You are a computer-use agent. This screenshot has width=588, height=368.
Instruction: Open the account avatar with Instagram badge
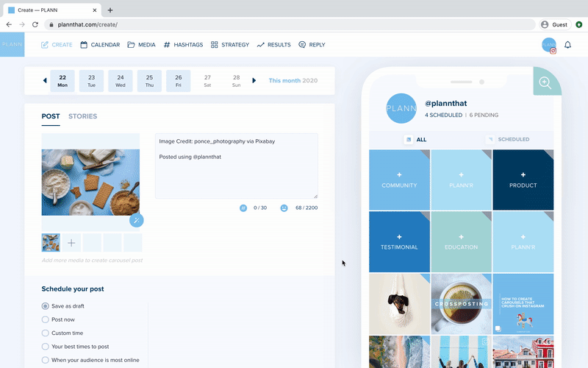click(x=549, y=45)
